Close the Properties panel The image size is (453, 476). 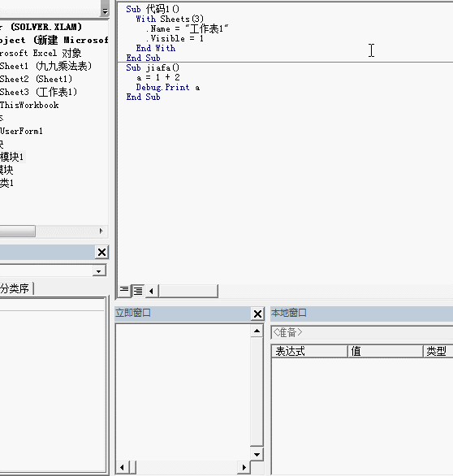click(x=102, y=252)
